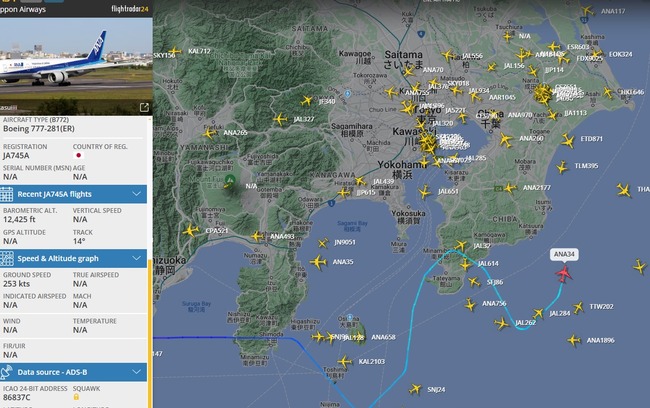Screen dimensions: 650x408
Task: Click the ANA117 plane icon
Action: point(587,10)
